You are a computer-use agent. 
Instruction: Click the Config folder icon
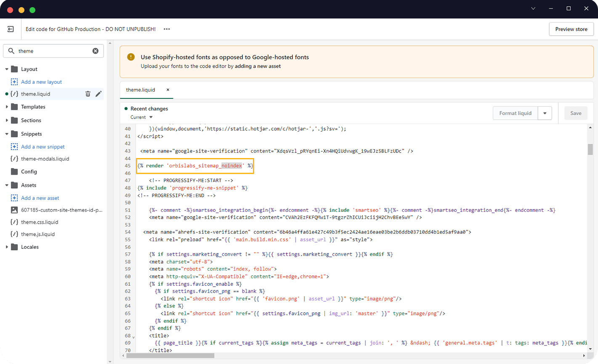(14, 171)
